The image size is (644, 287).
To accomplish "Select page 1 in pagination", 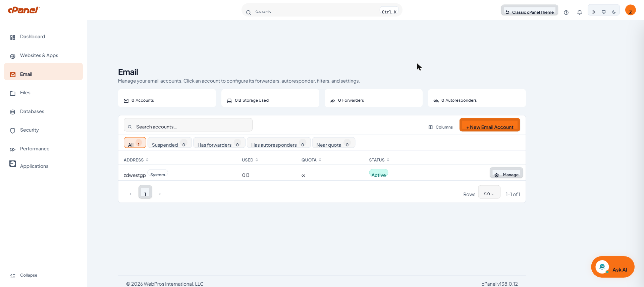I will point(145,192).
